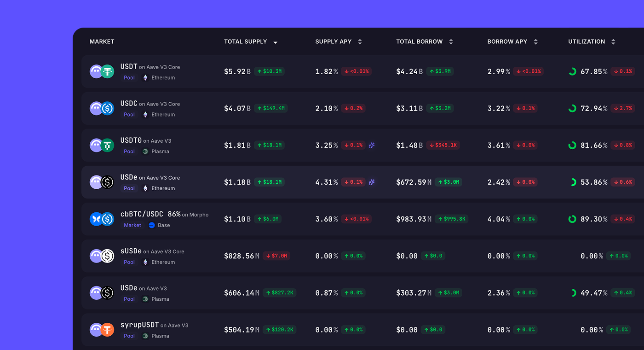Click the syrupUSDT token icon

[x=108, y=329]
